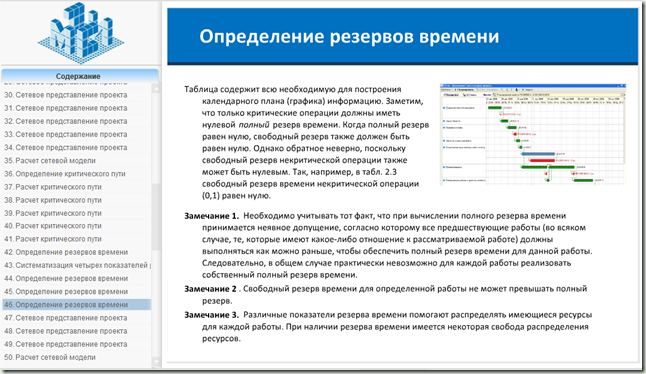The width and height of the screenshot is (646, 374).
Task: Open item 30. Сетевое представление проекта
Action: [x=77, y=95]
